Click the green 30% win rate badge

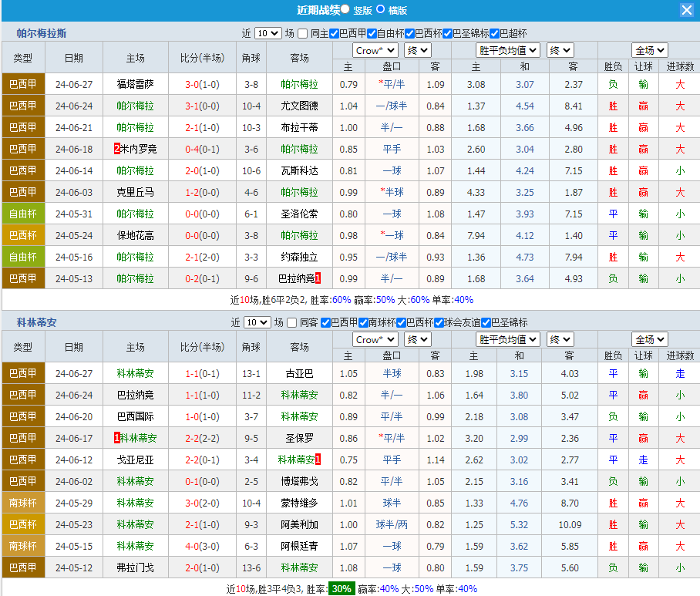(342, 589)
